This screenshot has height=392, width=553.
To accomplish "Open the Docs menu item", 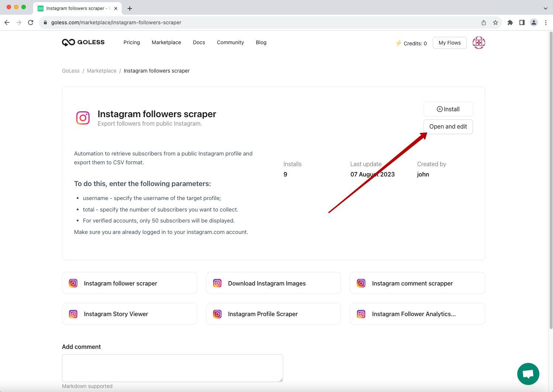I will pos(199,42).
